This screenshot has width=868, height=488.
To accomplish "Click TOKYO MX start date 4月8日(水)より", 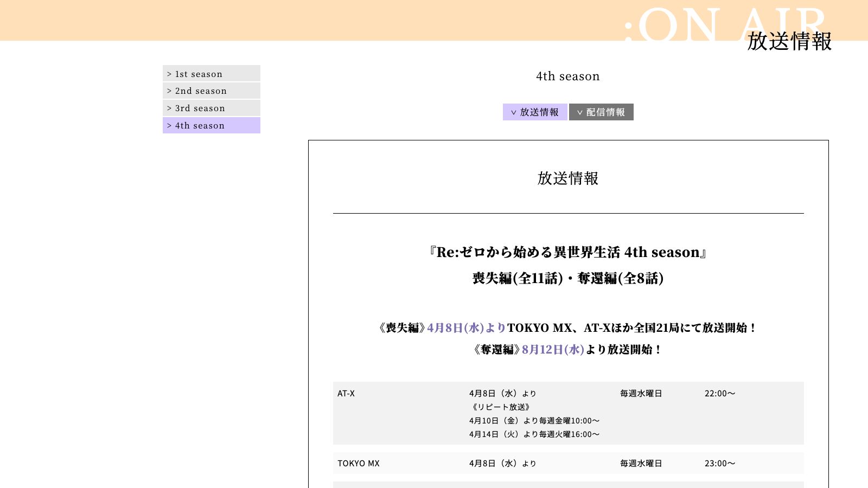I will coord(503,464).
